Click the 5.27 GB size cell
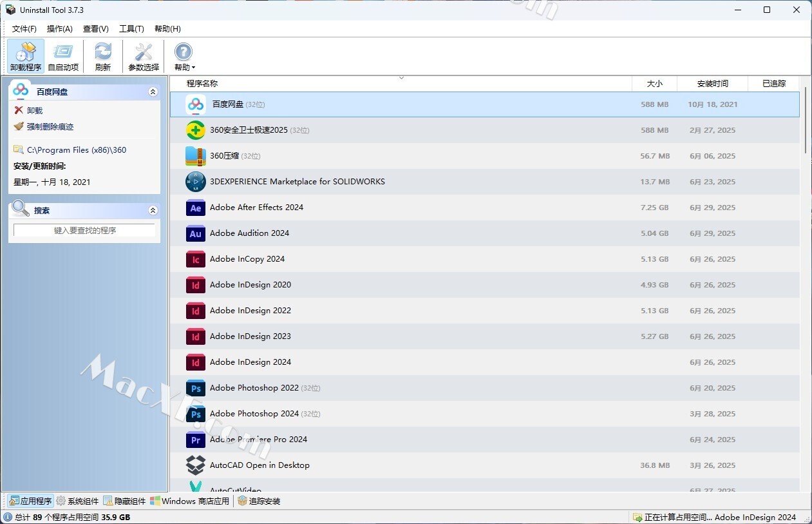The width and height of the screenshot is (812, 524). pos(654,336)
